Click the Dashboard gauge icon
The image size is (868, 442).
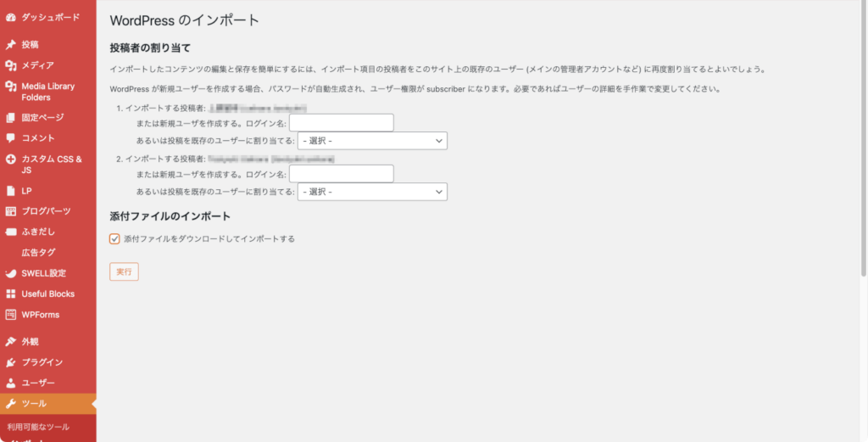click(10, 18)
